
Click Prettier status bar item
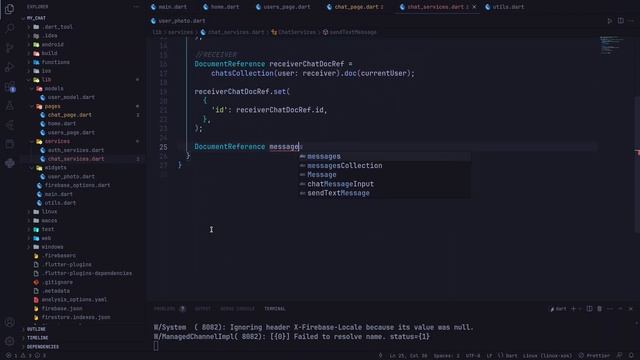tap(595, 356)
